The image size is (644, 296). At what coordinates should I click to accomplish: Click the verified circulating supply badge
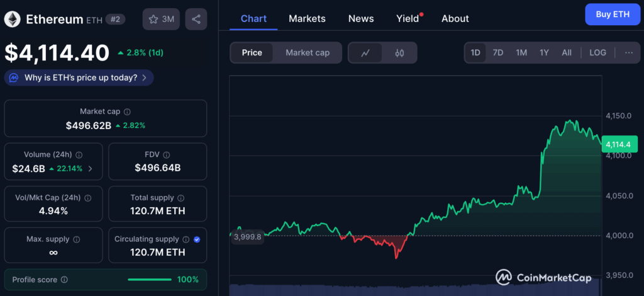click(197, 239)
